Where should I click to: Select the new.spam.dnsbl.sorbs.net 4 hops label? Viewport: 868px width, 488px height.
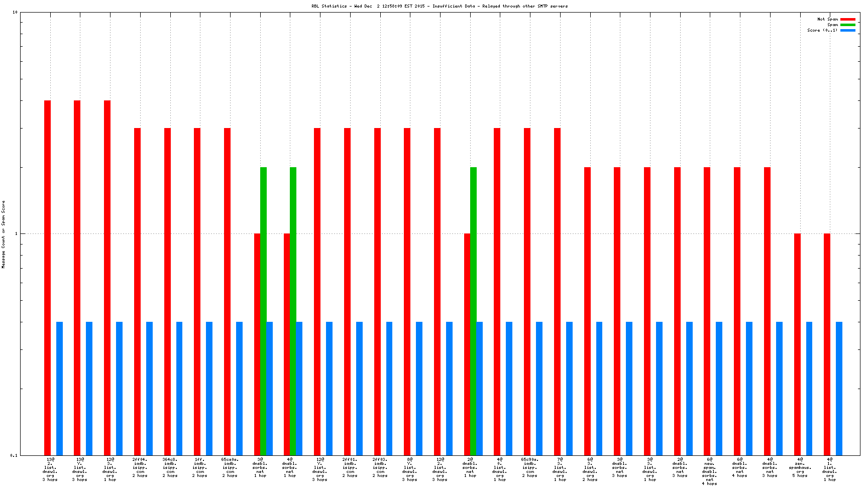pos(709,471)
